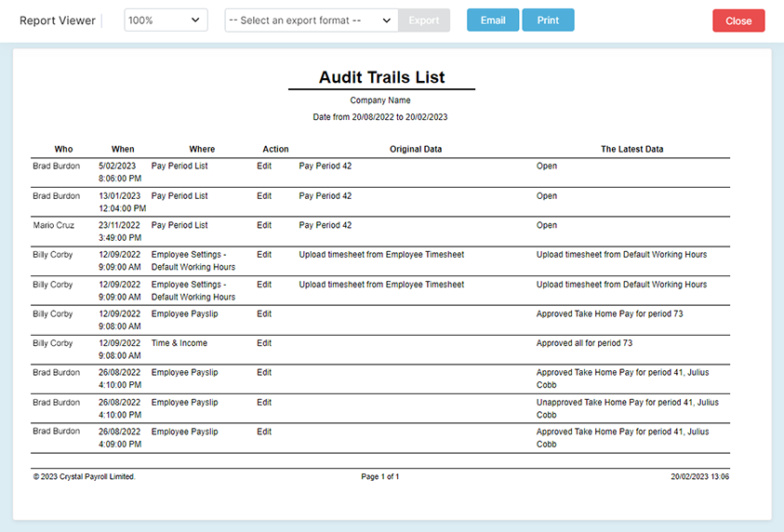Click the Time & Income entry
The image size is (784, 532).
coord(179,343)
